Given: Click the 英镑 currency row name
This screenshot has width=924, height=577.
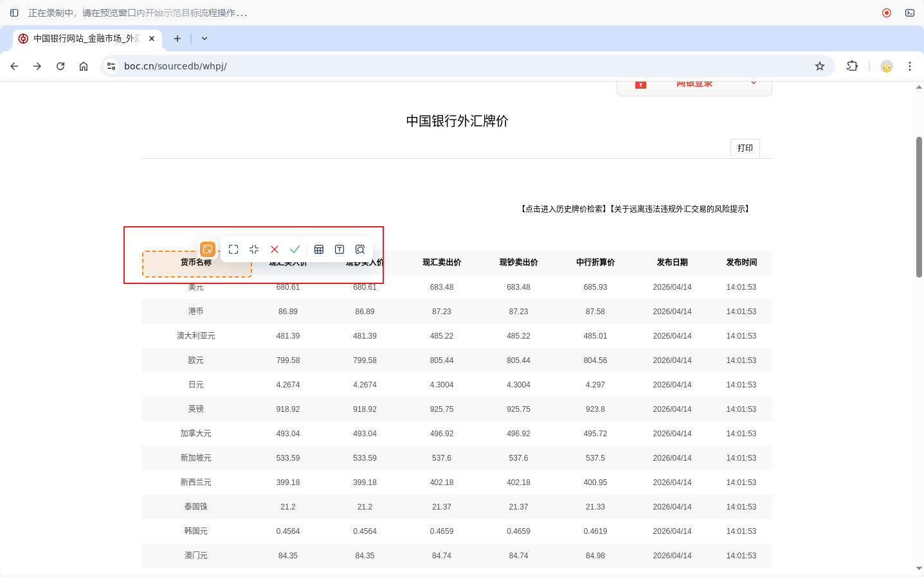Looking at the screenshot, I should (x=196, y=409).
